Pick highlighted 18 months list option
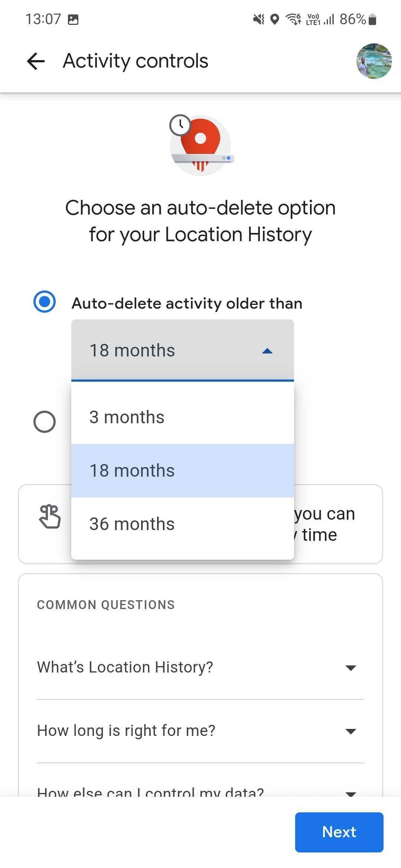Image resolution: width=401 pixels, height=868 pixels. click(x=132, y=471)
